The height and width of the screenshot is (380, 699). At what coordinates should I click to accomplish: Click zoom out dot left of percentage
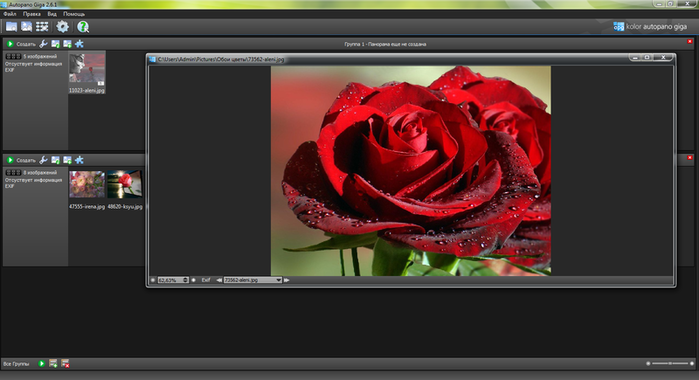tap(153, 280)
